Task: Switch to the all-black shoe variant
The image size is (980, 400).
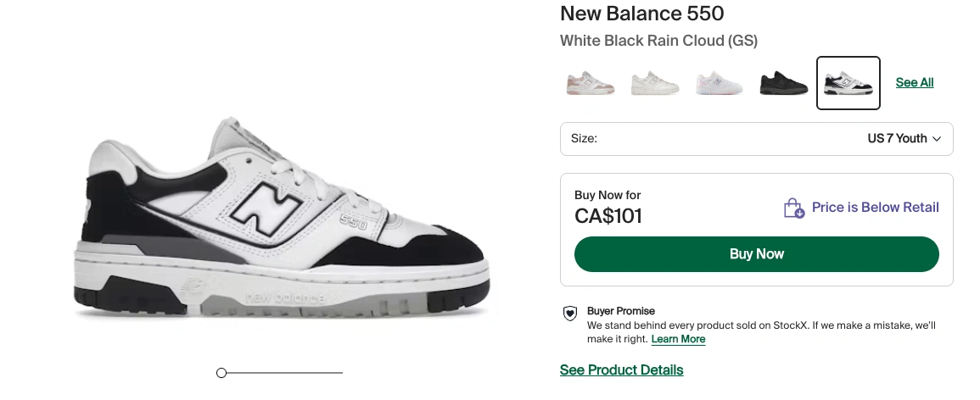Action: point(783,83)
